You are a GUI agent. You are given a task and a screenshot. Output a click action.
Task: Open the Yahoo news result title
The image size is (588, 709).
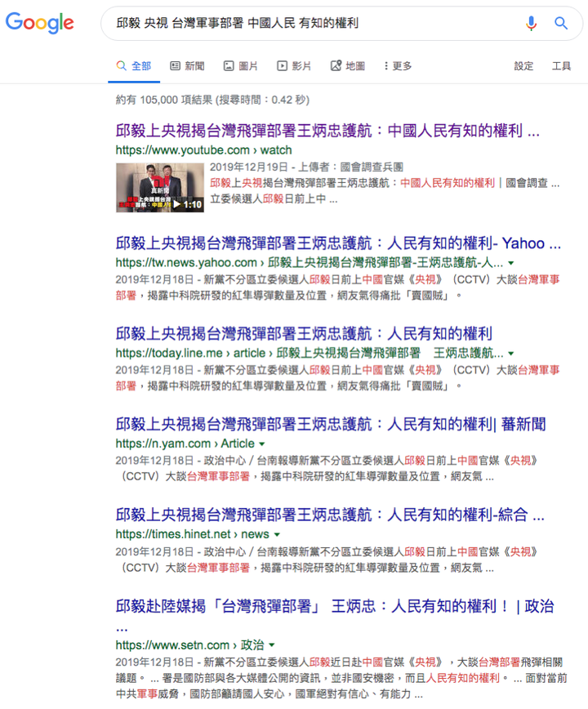point(338,243)
